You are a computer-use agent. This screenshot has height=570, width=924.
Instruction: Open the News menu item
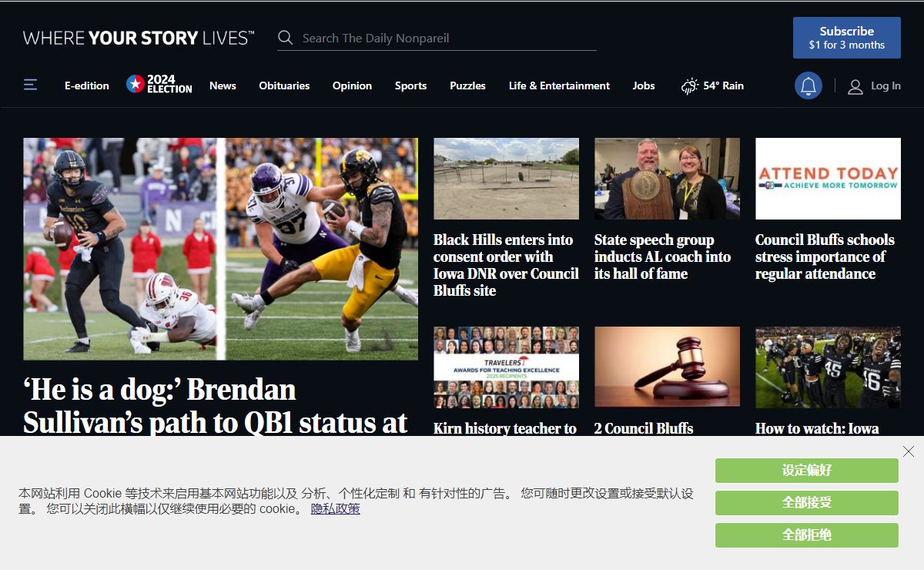click(x=223, y=85)
